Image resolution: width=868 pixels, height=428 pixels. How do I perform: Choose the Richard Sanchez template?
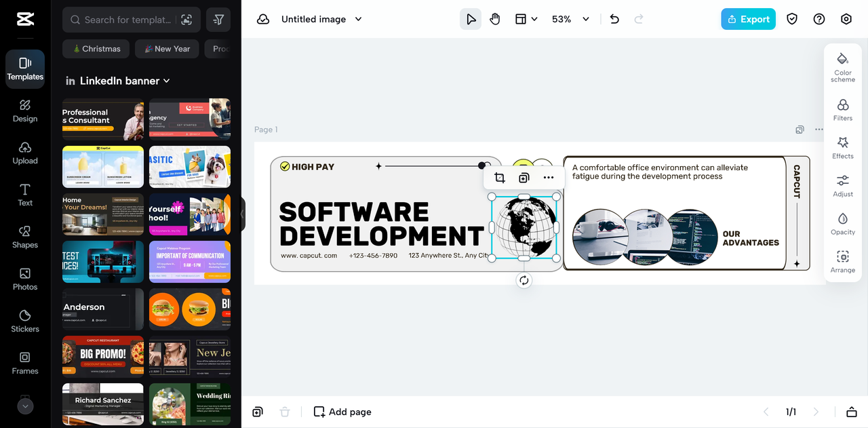103,404
